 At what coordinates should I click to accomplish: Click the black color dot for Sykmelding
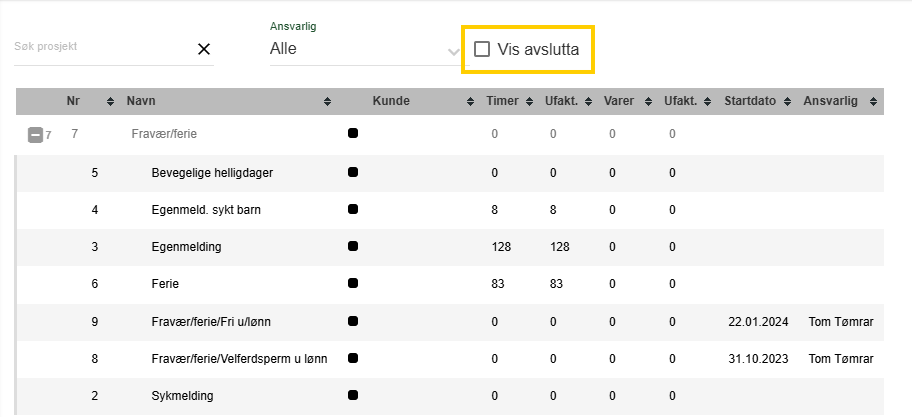352,395
